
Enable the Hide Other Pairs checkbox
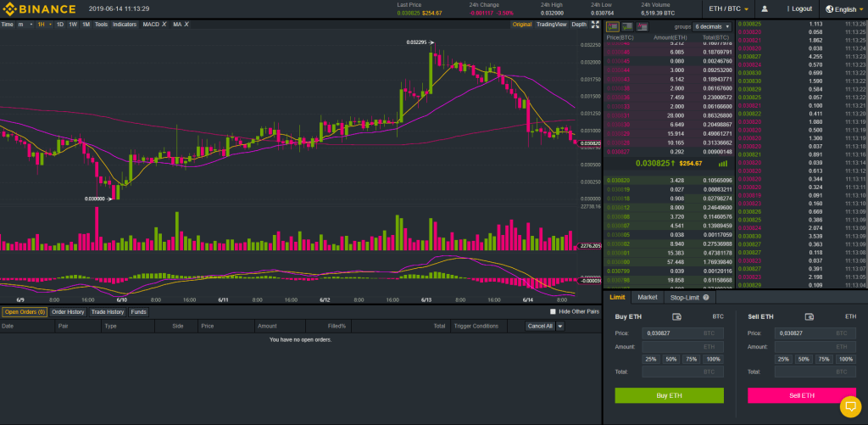coord(553,312)
